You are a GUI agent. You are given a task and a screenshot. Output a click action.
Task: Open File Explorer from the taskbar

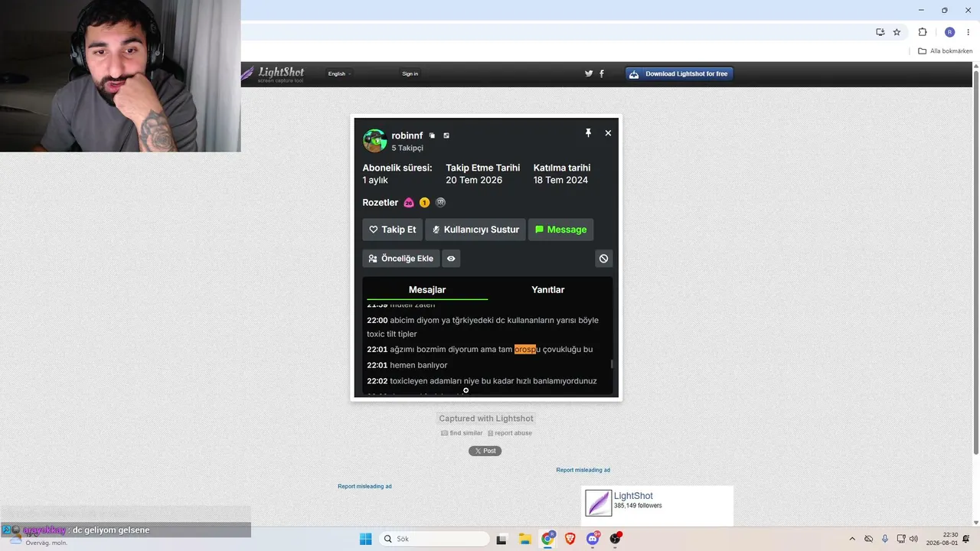point(525,539)
